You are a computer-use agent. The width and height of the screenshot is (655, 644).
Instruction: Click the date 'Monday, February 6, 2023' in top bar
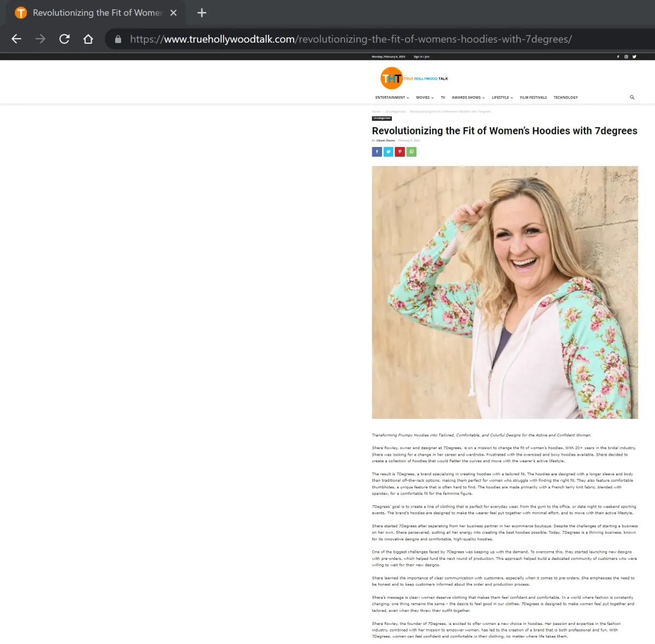click(x=389, y=57)
